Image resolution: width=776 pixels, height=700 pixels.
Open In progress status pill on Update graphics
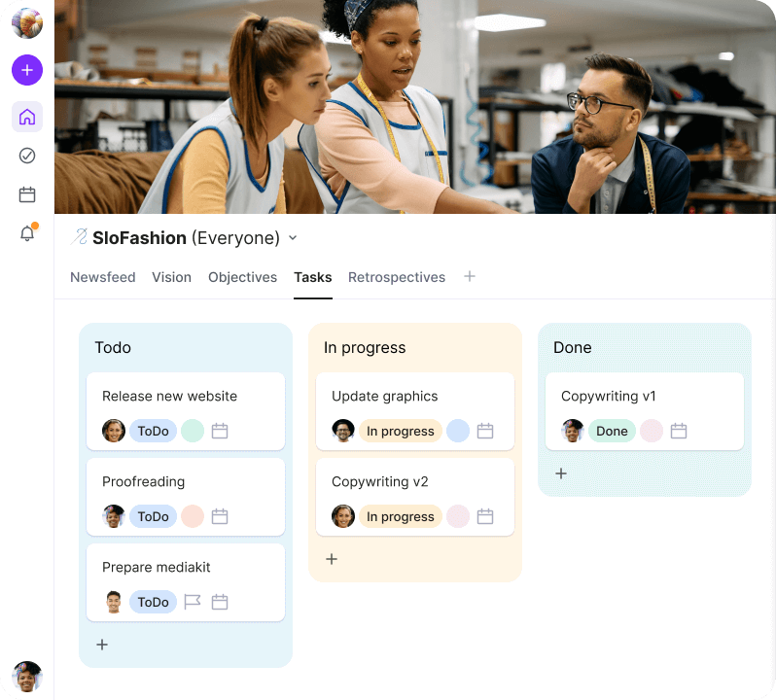point(401,431)
